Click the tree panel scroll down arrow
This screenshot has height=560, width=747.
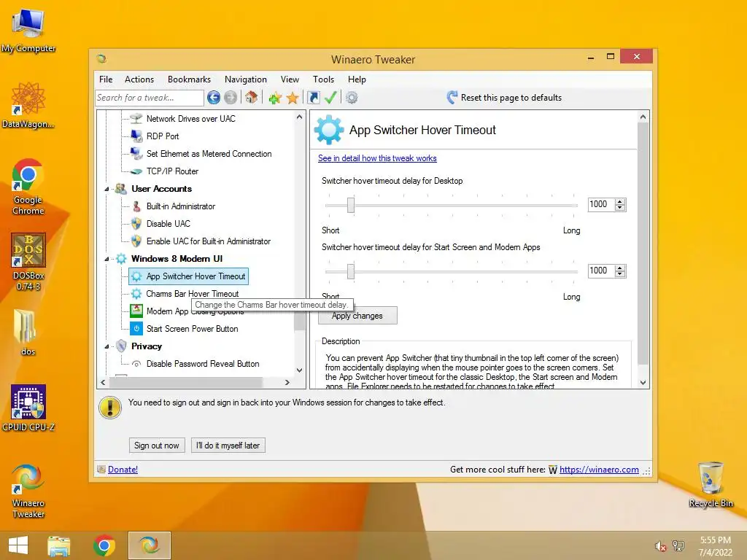[299, 370]
